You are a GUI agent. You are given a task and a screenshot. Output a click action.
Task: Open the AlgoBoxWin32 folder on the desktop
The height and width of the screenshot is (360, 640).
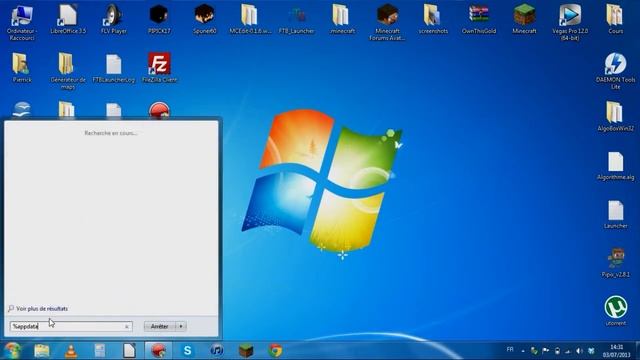pos(615,117)
